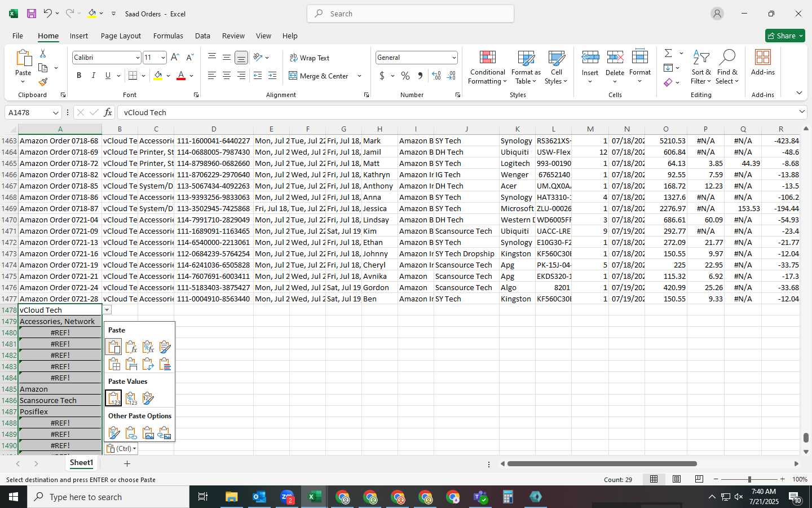Switch to the Page Layout tab
Image resolution: width=812 pixels, height=508 pixels.
click(121, 36)
